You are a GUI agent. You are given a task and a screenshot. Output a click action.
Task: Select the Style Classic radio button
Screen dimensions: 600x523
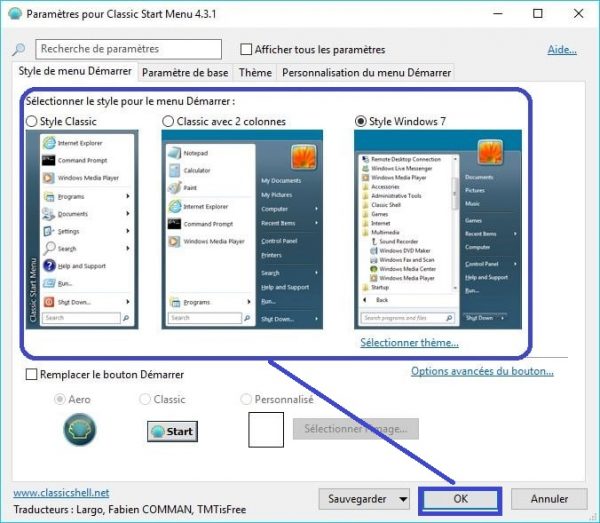pyautogui.click(x=32, y=121)
